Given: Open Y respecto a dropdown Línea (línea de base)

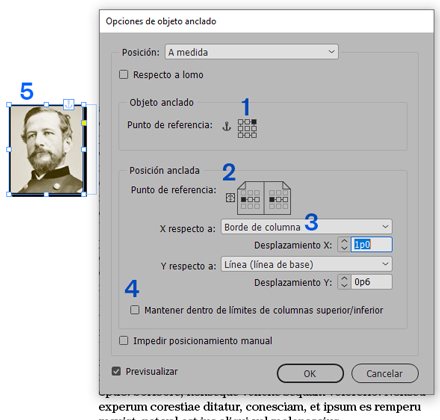Looking at the screenshot, I should coord(307,264).
